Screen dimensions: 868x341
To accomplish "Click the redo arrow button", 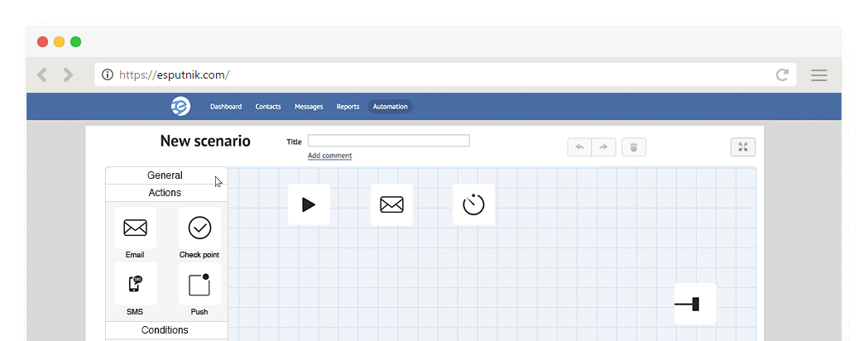I will pyautogui.click(x=604, y=147).
